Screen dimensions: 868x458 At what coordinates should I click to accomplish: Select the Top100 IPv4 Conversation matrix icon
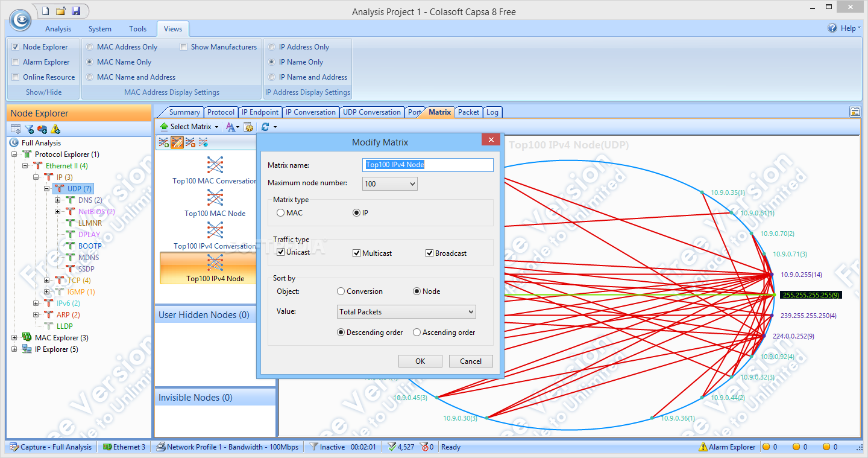click(x=215, y=229)
